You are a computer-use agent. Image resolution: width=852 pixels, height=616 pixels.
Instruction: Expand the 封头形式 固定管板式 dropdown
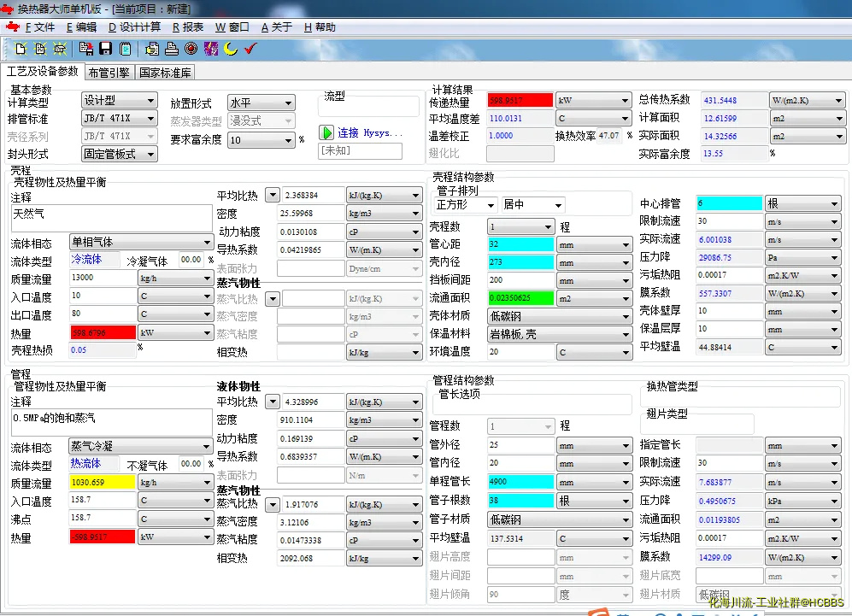point(120,154)
